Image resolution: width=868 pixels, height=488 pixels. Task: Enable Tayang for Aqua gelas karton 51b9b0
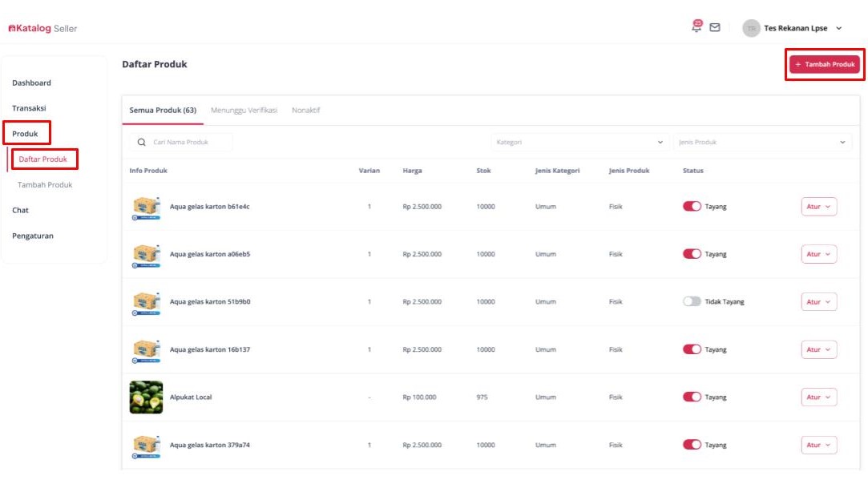[x=692, y=302]
